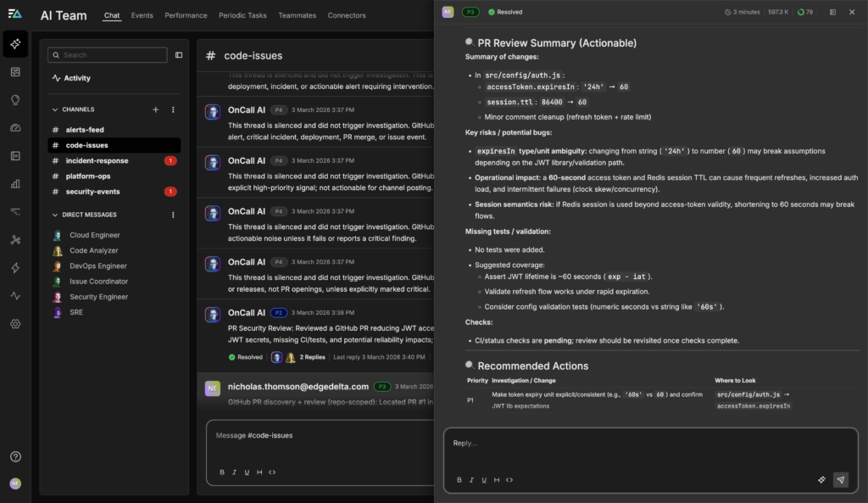This screenshot has height=503, width=868.
Task: Open the help question mark icon
Action: click(15, 456)
